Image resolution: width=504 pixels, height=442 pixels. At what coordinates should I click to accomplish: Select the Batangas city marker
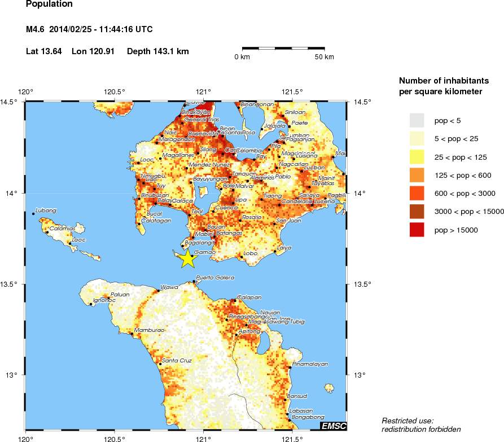click(x=214, y=237)
